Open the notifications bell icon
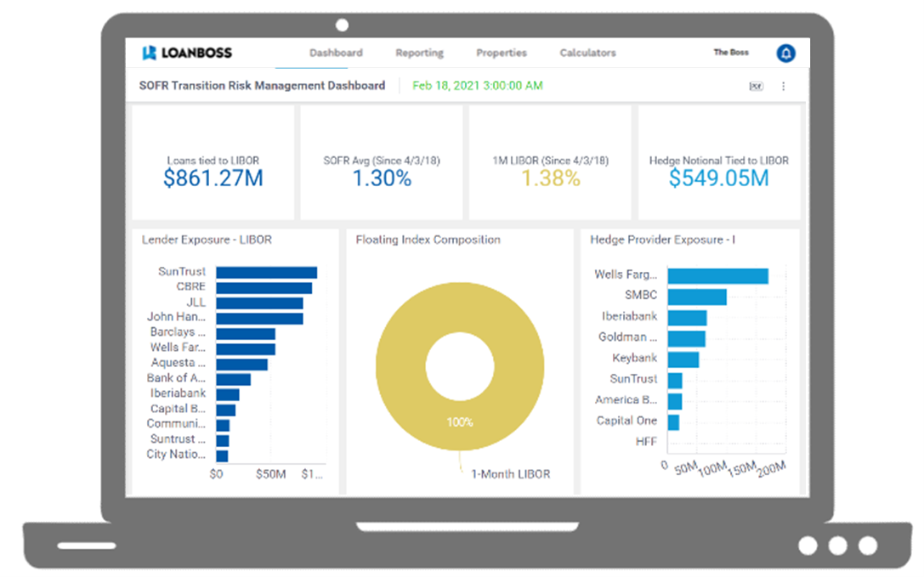Viewport: 924px width, 577px height. (785, 53)
